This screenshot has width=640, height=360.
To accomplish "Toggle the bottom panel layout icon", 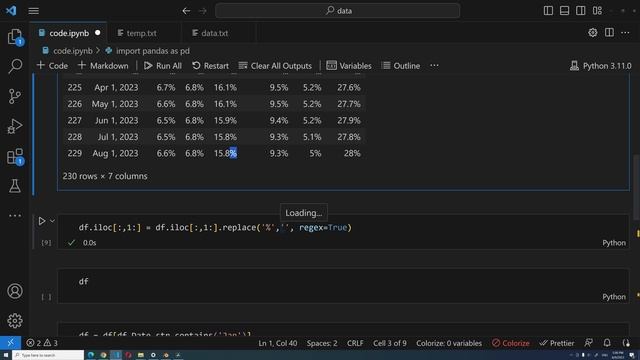I will pyautogui.click(x=564, y=11).
